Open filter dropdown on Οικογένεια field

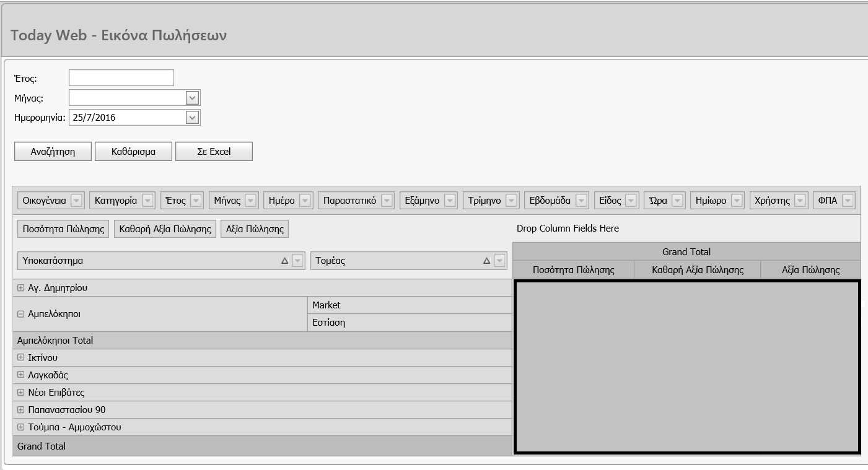coord(76,201)
